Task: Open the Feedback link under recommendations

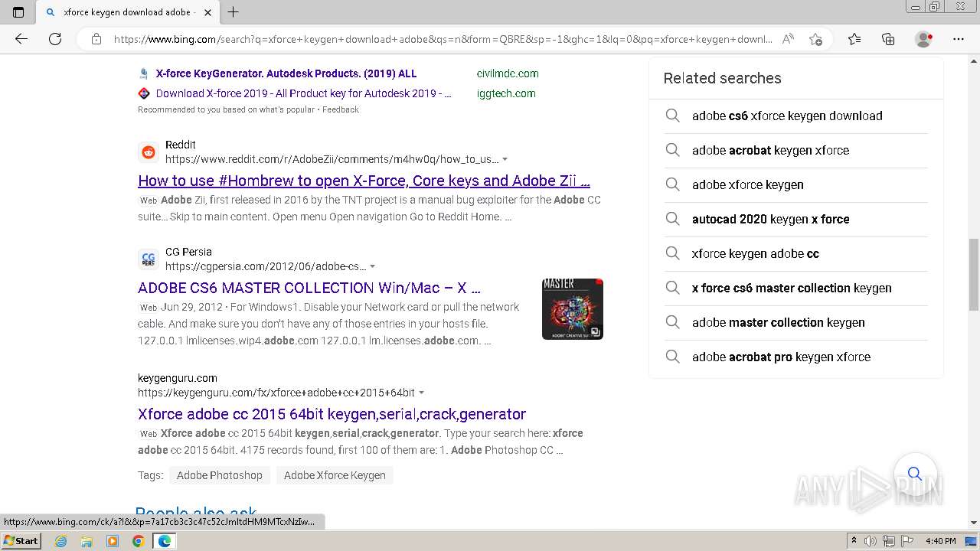Action: [x=341, y=109]
